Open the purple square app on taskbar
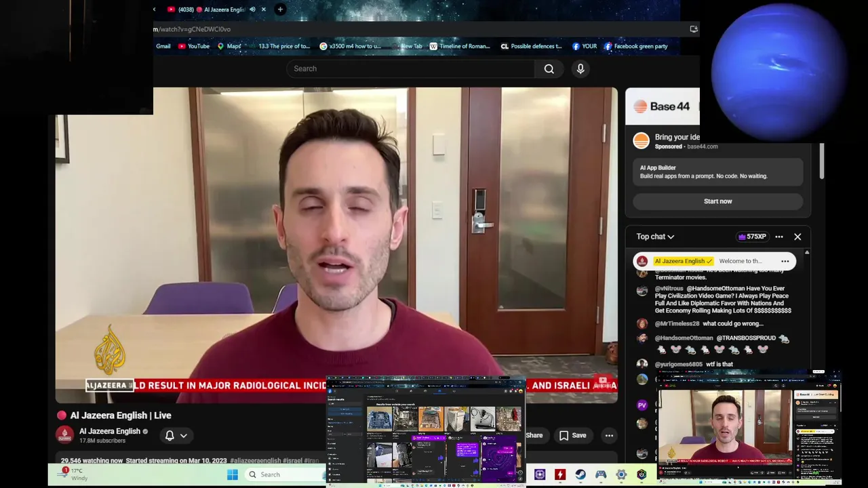Screen dimensions: 868x488 click(x=540, y=474)
